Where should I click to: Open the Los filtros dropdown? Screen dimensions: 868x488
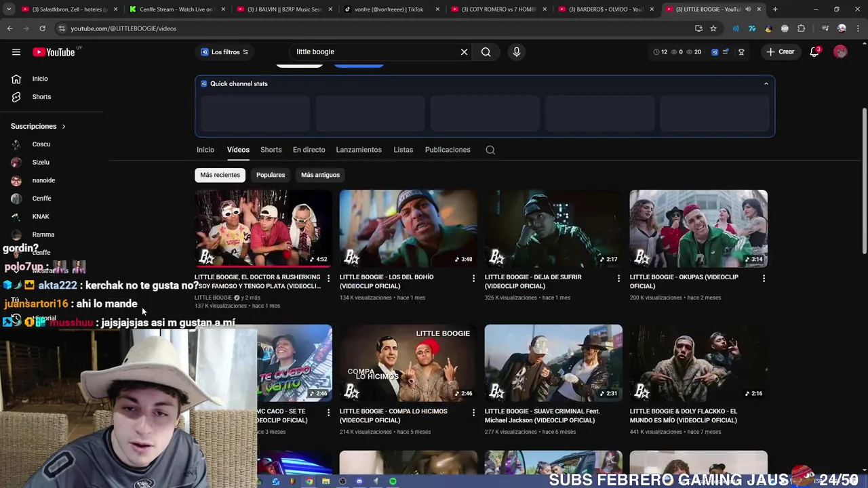(224, 52)
